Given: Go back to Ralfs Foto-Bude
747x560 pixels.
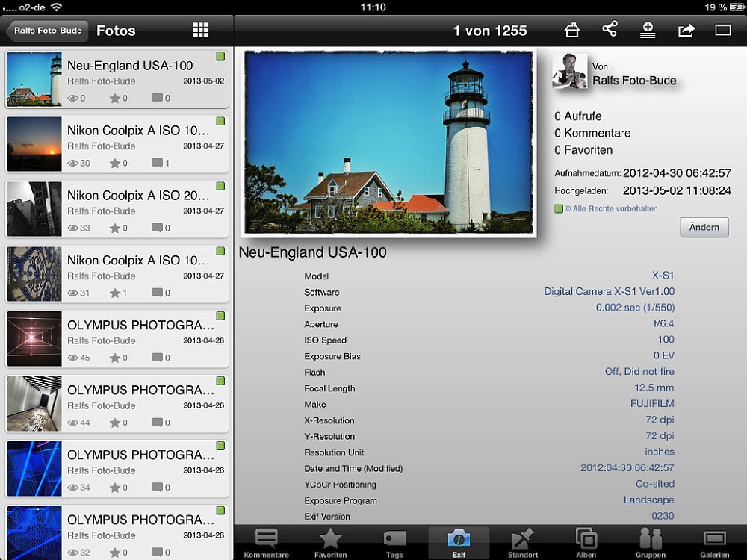Looking at the screenshot, I should pyautogui.click(x=47, y=31).
